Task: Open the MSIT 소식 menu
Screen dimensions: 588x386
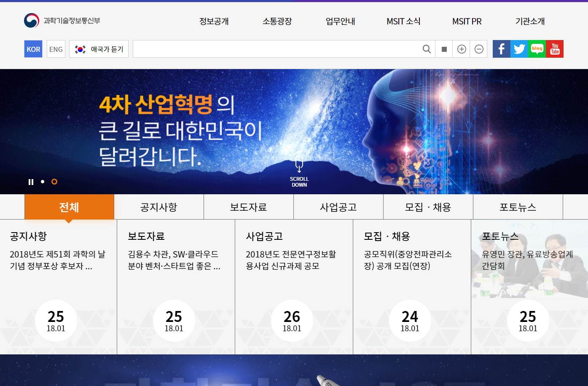Action: pos(403,21)
